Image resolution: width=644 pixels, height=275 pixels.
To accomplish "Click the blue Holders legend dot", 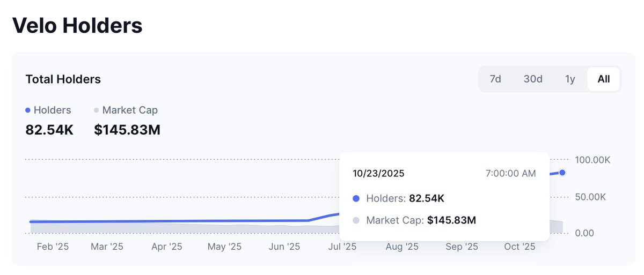I will (x=28, y=110).
